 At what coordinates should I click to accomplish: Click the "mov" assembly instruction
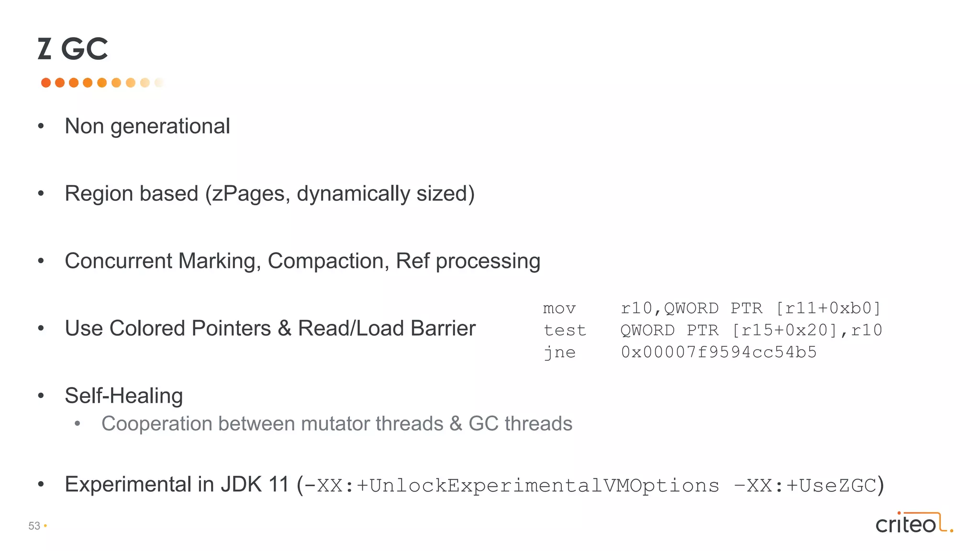(559, 309)
